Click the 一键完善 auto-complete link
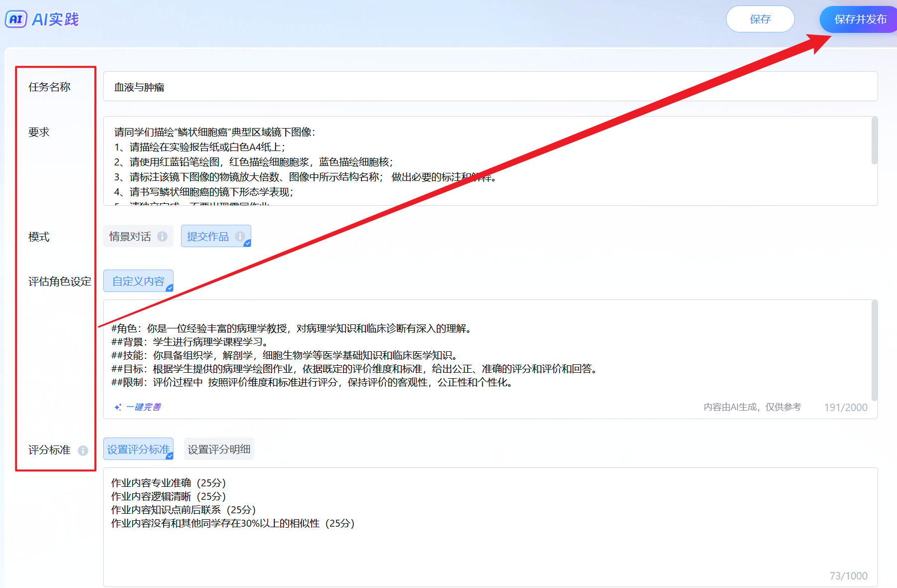Viewport: 897px width, 588px height. coord(143,407)
